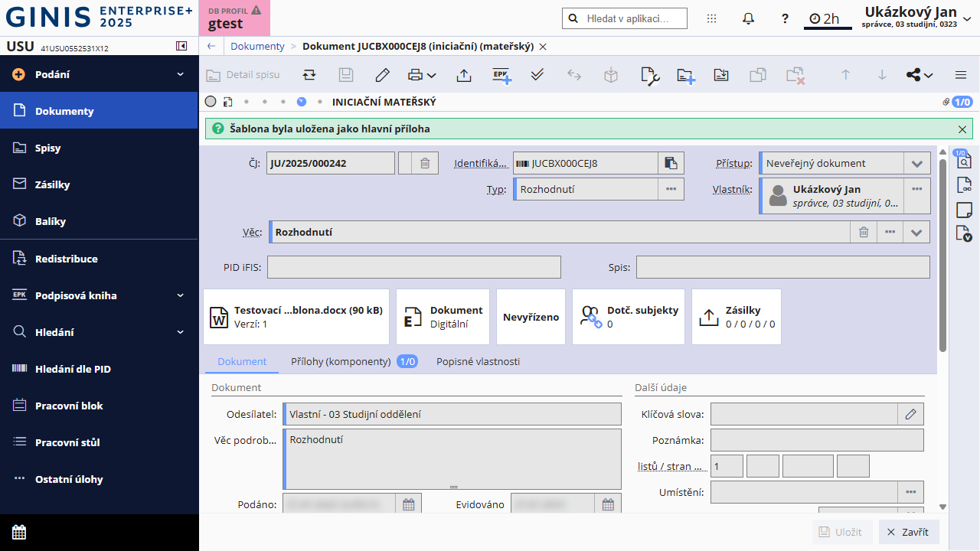Screen dimensions: 980x551
Task: Click the sticky note icon in right panel
Action: point(964,210)
